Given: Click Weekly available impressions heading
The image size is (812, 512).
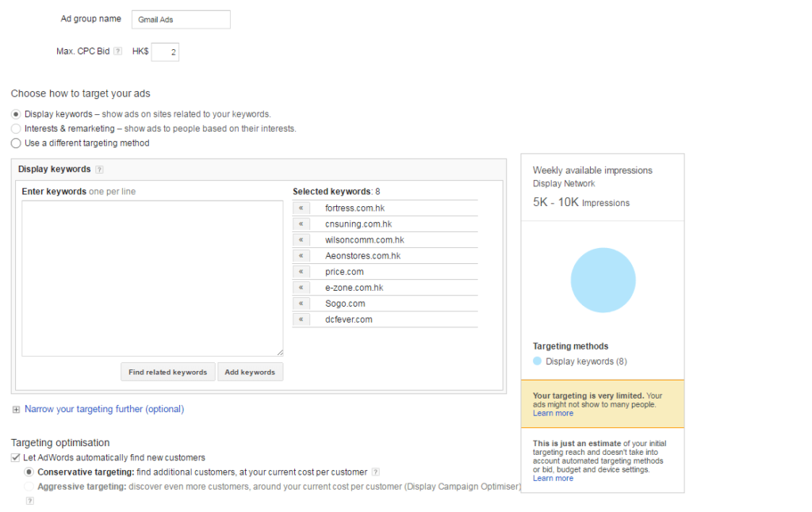Looking at the screenshot, I should (592, 170).
